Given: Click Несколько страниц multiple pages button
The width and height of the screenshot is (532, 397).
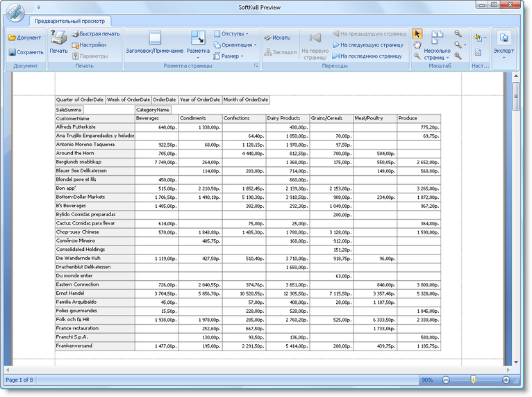Looking at the screenshot, I should pos(438,44).
